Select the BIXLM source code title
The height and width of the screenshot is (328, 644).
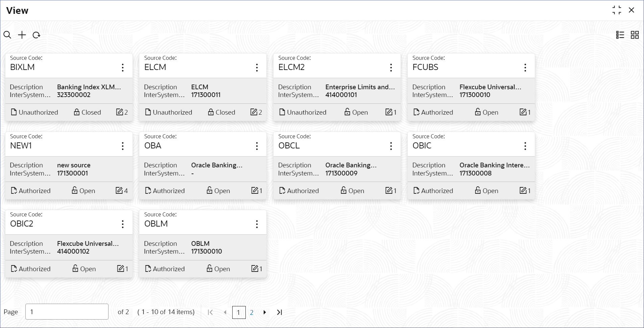(x=22, y=67)
